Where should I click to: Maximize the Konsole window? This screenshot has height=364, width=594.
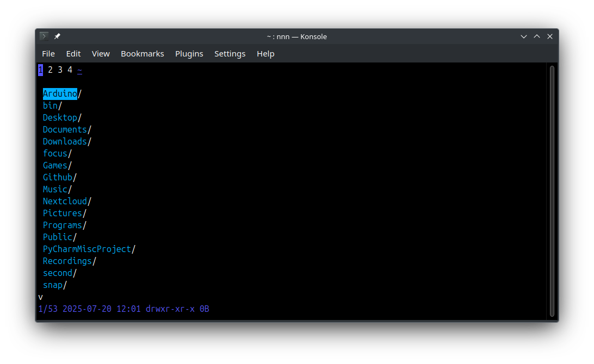[537, 36]
